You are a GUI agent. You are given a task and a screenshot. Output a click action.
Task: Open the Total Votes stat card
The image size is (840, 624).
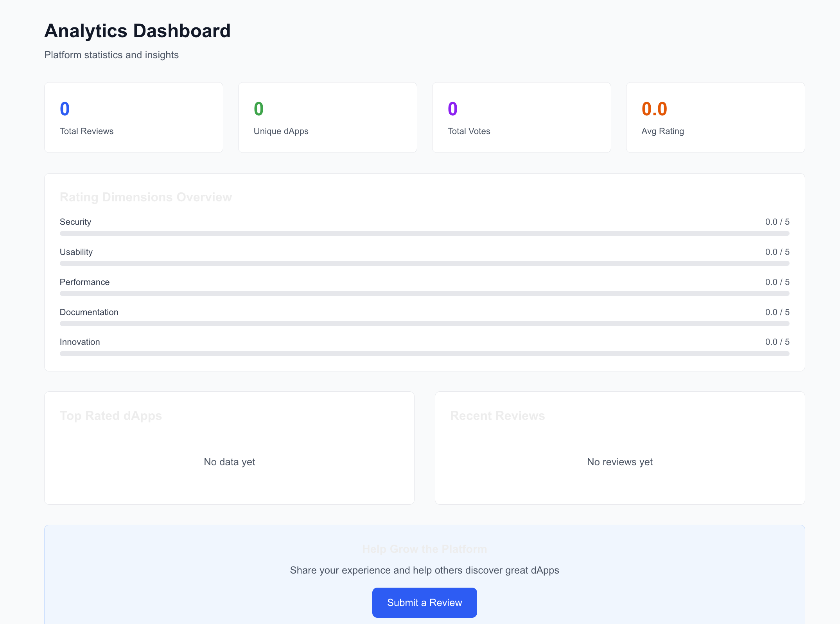(521, 117)
